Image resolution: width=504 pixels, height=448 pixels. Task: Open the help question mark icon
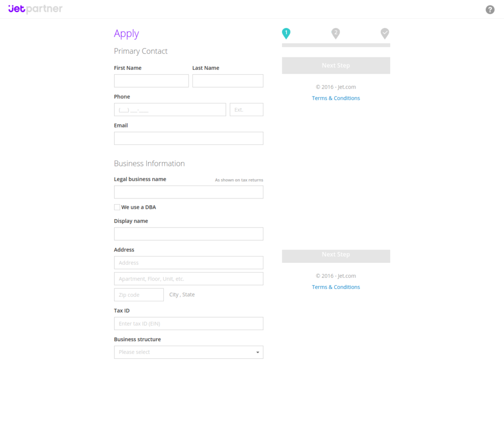point(490,10)
